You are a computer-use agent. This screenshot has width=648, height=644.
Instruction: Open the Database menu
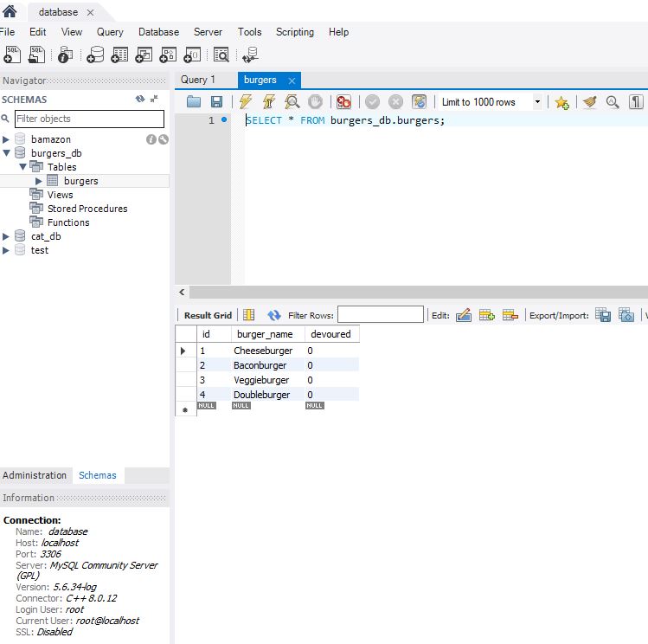click(x=158, y=32)
